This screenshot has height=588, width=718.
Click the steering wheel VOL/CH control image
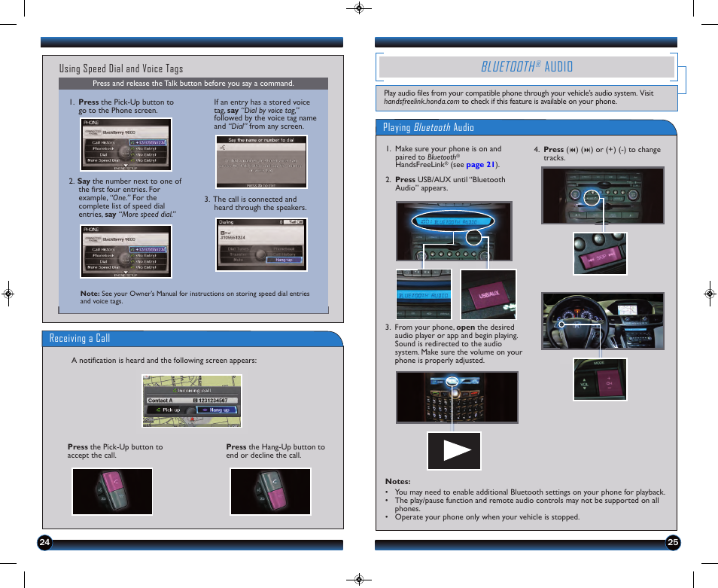coord(600,379)
